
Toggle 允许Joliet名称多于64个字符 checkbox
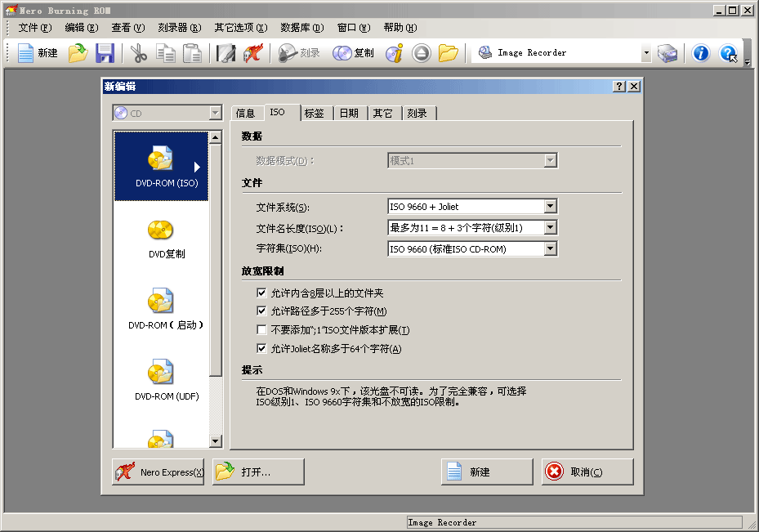pos(261,348)
